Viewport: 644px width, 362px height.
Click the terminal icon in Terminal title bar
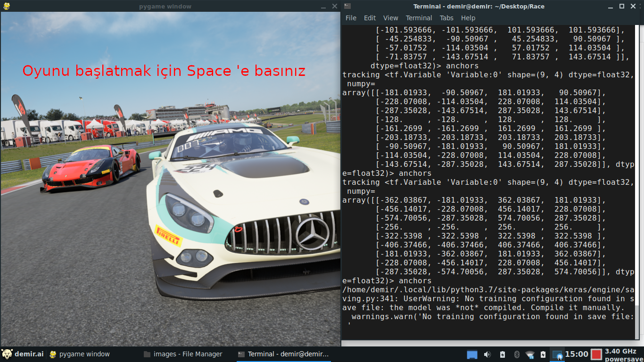tap(347, 6)
